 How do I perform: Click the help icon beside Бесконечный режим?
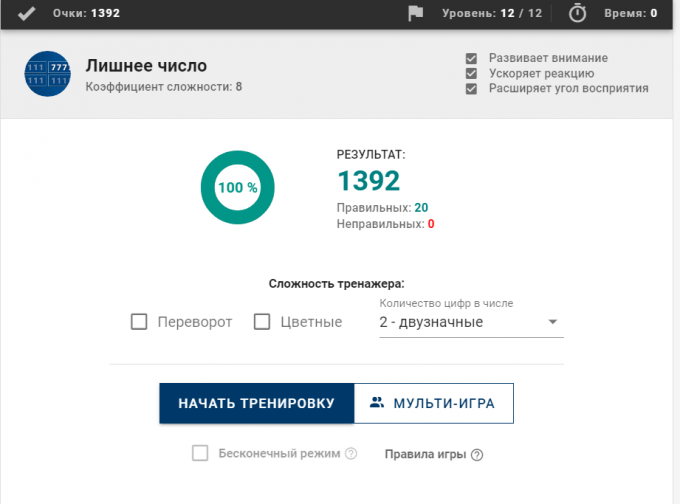coord(351,454)
